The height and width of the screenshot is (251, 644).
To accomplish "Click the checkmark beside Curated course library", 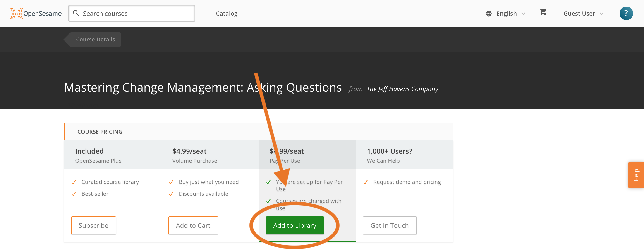I will tap(74, 182).
